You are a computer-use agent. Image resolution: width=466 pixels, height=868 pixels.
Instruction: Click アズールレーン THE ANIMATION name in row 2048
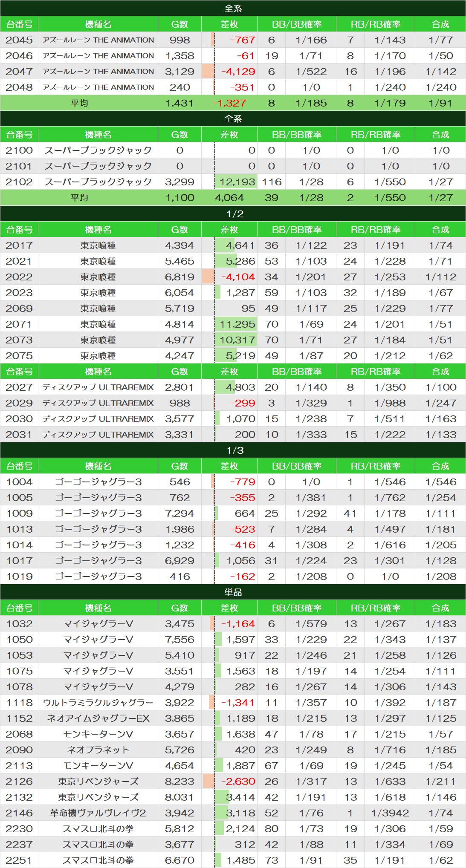click(98, 87)
